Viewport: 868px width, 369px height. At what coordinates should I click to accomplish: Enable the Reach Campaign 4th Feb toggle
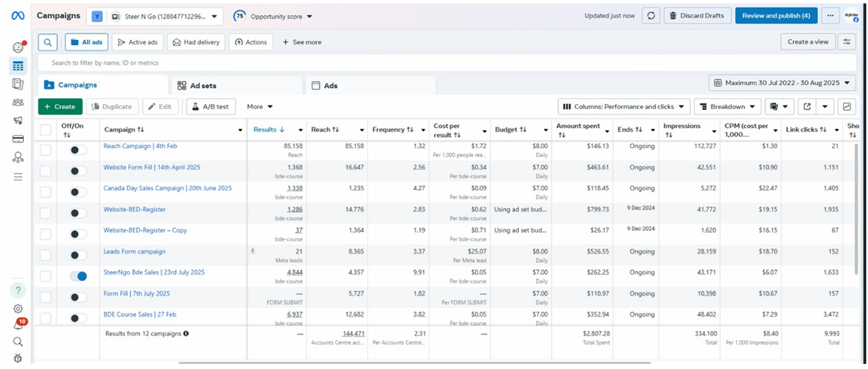click(78, 150)
